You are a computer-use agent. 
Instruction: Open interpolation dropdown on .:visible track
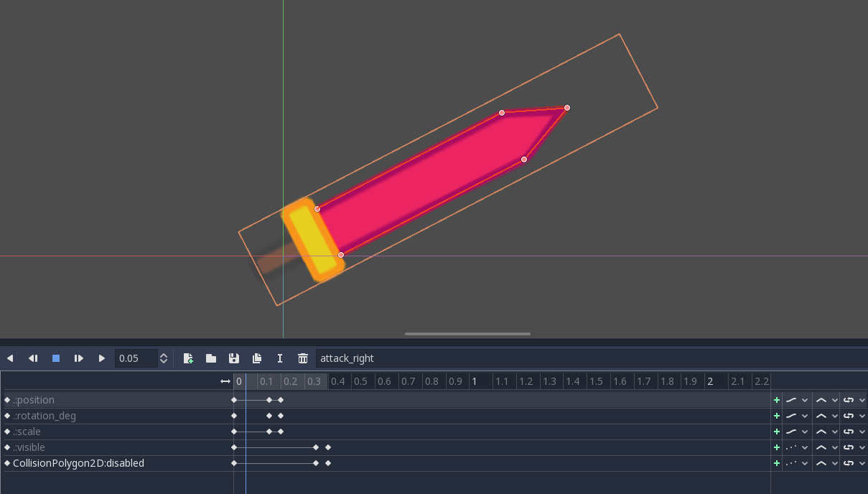[x=826, y=447]
